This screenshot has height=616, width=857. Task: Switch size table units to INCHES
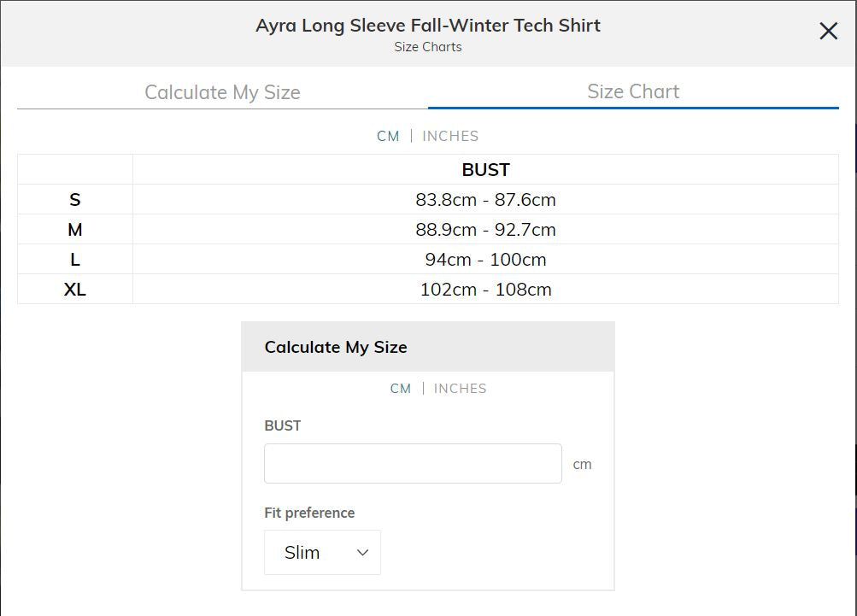(450, 136)
